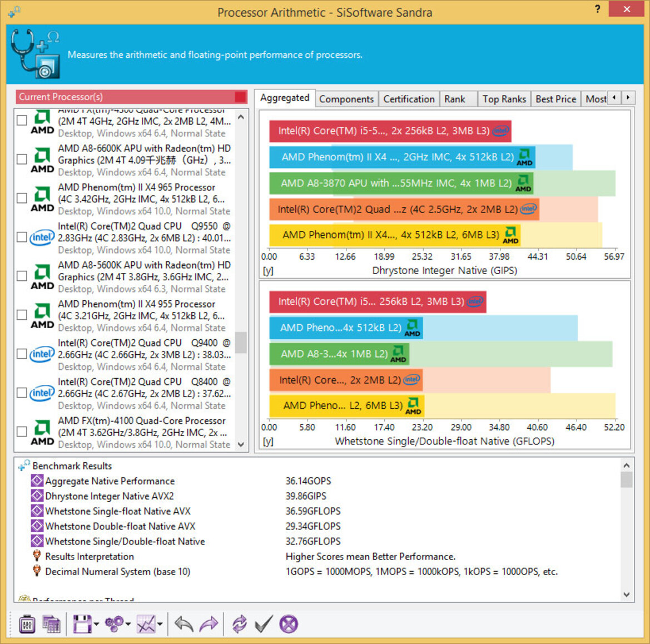Click the stethoscope module icon in header
Screen dimensions: 650x644
[x=35, y=54]
